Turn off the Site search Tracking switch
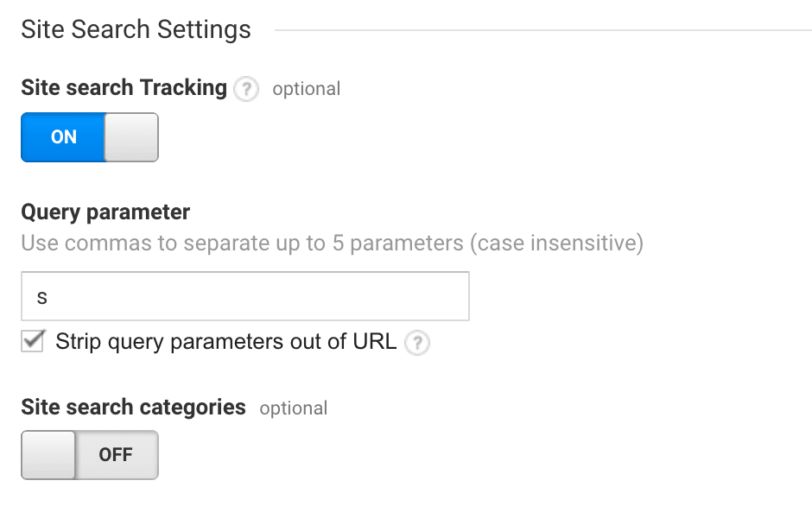The height and width of the screenshot is (506, 812). [x=90, y=137]
